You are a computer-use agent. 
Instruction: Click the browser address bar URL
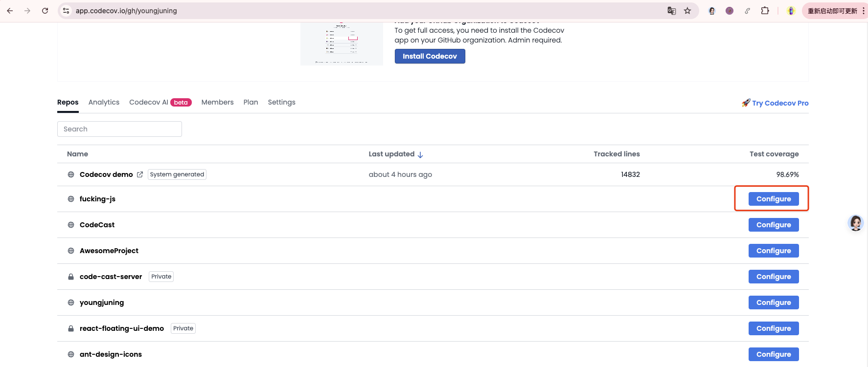(x=126, y=11)
